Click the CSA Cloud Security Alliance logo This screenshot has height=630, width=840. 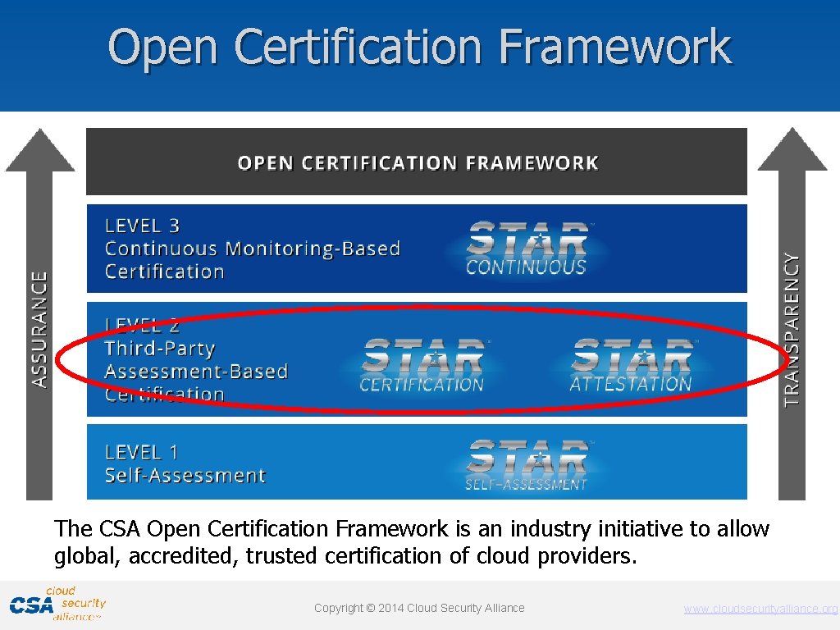pos(57,605)
